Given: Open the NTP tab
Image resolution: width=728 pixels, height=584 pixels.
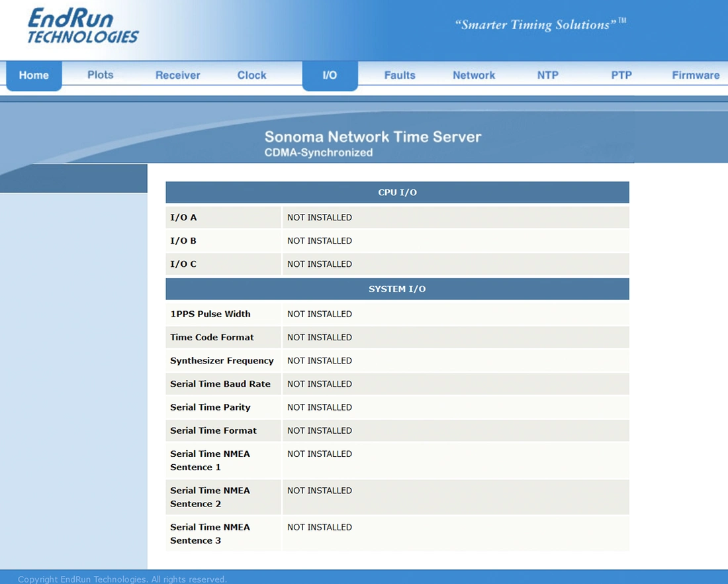Looking at the screenshot, I should pyautogui.click(x=548, y=75).
